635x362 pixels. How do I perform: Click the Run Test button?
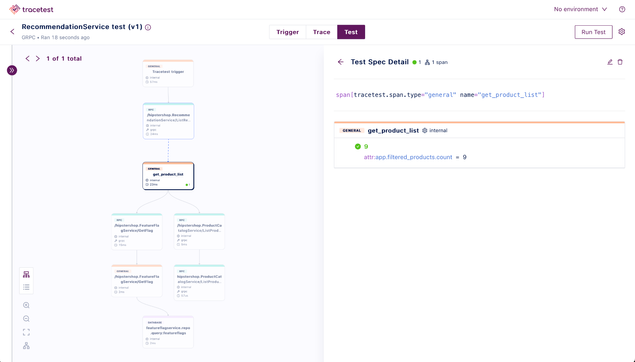point(593,32)
